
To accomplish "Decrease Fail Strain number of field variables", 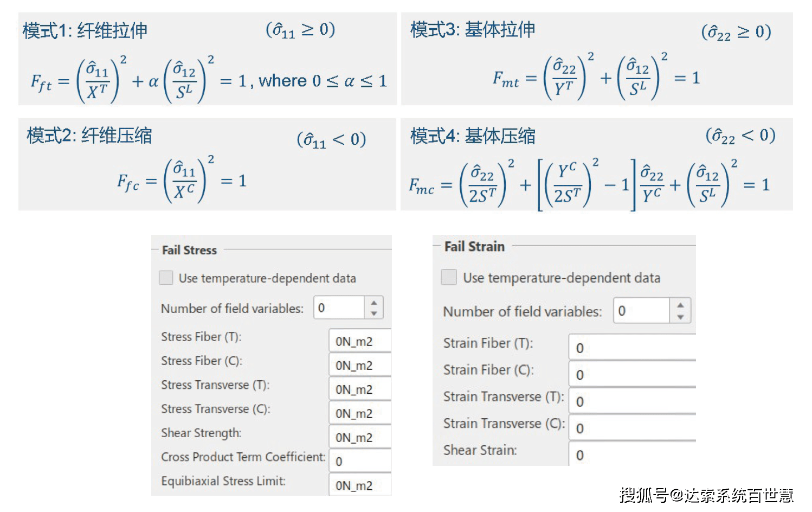I will 680,317.
